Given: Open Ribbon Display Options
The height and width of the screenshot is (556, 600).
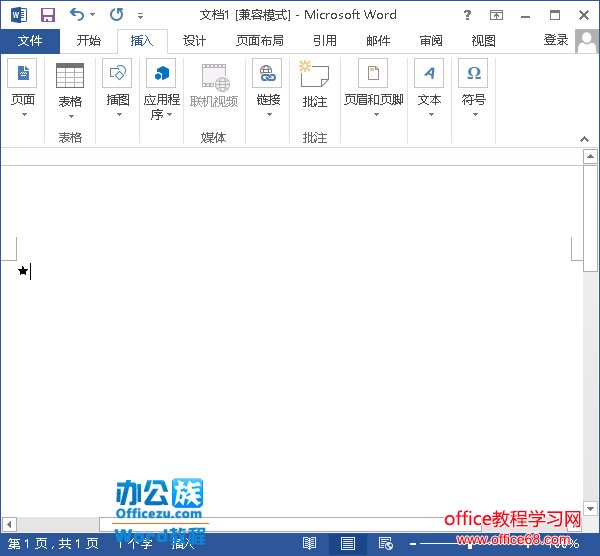Looking at the screenshot, I should tap(496, 15).
